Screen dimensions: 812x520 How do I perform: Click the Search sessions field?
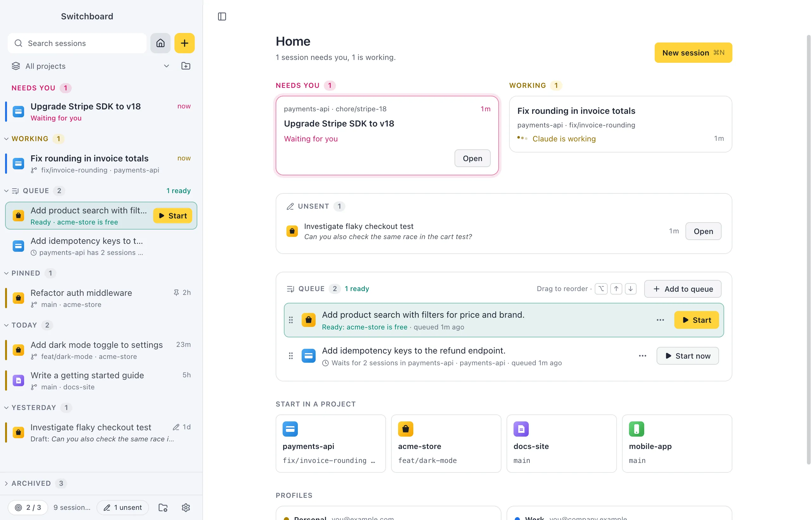coord(77,43)
